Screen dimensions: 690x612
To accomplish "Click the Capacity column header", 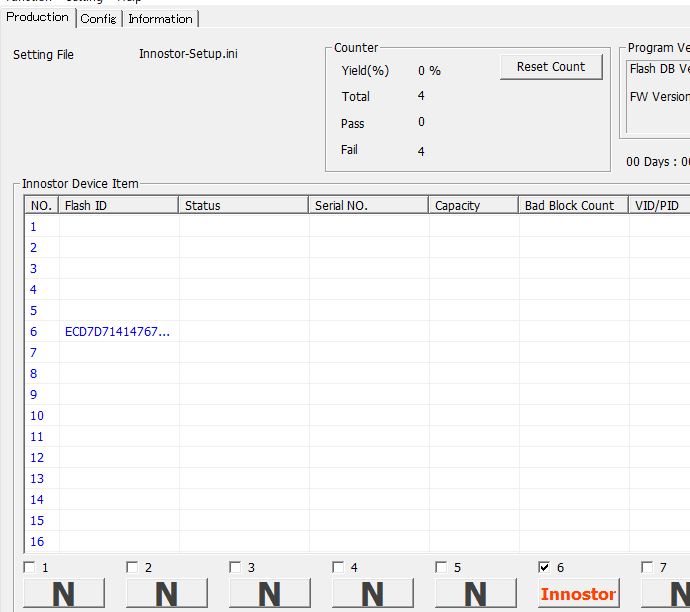I will point(473,205).
